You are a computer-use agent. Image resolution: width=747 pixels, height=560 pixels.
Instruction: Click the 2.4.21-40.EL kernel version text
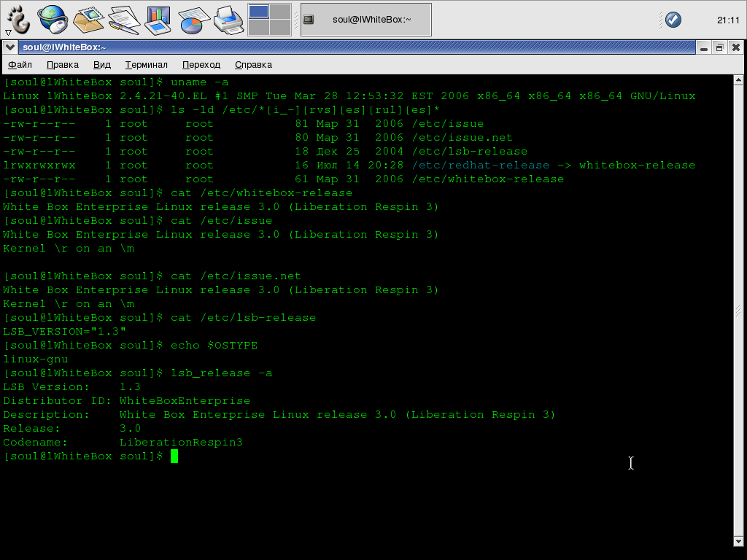tap(163, 96)
